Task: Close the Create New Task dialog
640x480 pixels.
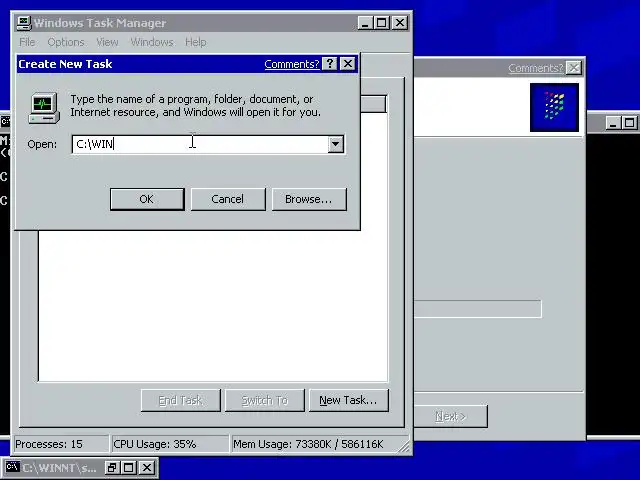Action: (348, 64)
